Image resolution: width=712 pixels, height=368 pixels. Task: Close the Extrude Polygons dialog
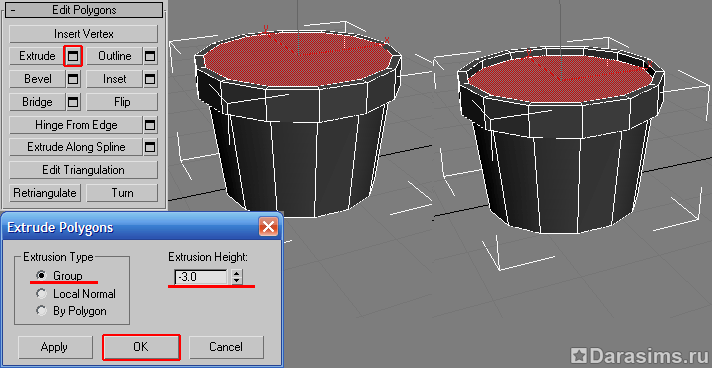click(x=268, y=226)
